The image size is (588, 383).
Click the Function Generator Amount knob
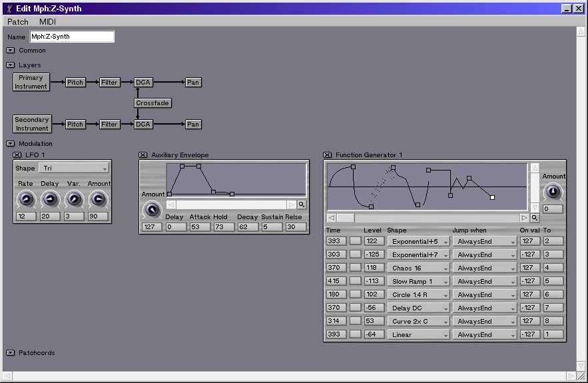pyautogui.click(x=553, y=192)
